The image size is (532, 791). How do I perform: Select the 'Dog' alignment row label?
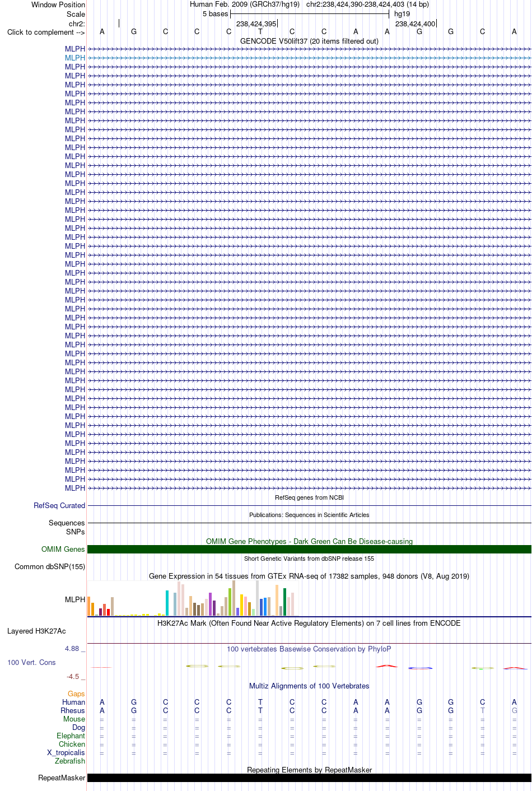pyautogui.click(x=79, y=727)
